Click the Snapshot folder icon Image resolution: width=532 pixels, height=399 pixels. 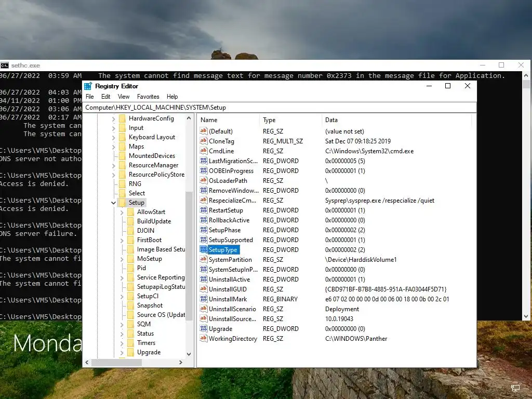pos(130,305)
